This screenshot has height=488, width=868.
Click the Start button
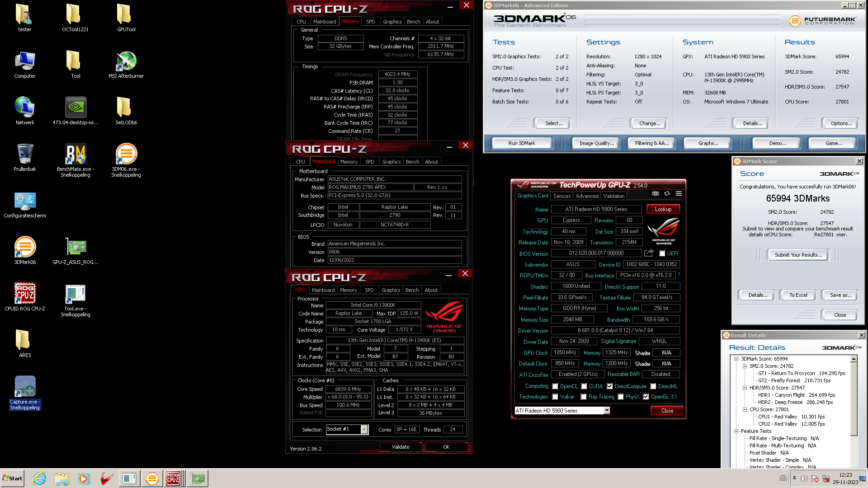(12, 479)
